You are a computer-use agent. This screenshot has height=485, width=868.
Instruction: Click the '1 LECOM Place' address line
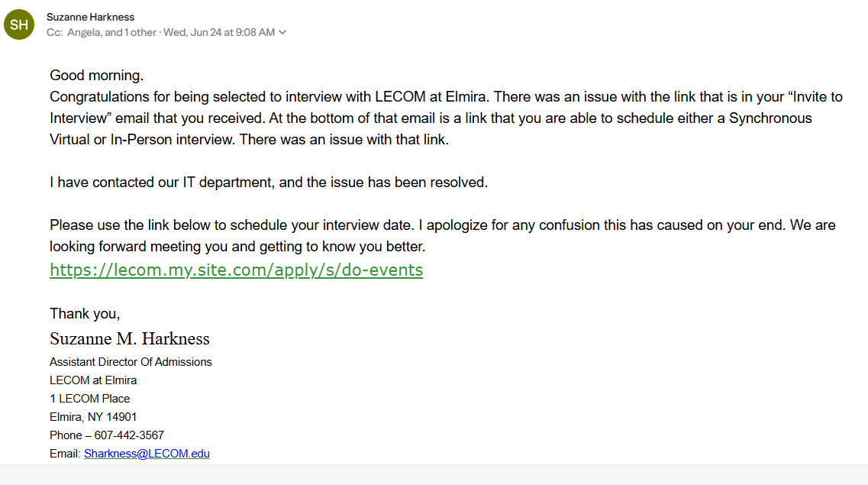tap(89, 399)
